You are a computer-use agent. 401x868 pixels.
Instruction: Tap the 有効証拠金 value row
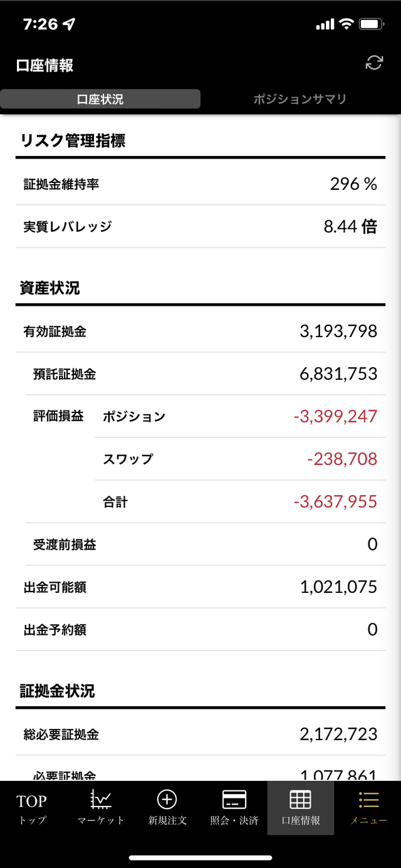(x=200, y=331)
